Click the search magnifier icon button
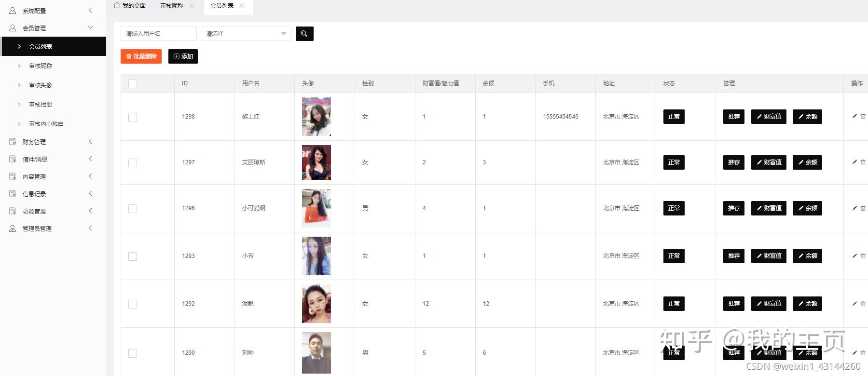 pyautogui.click(x=304, y=34)
